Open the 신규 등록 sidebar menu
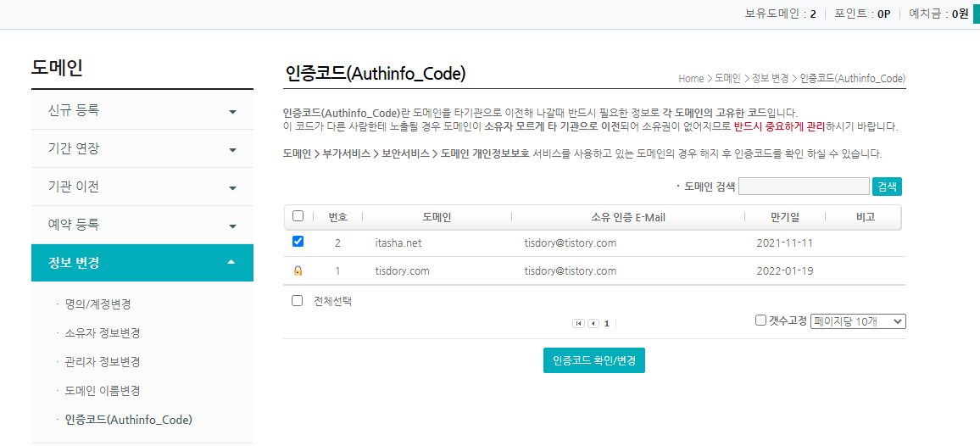 [142, 111]
